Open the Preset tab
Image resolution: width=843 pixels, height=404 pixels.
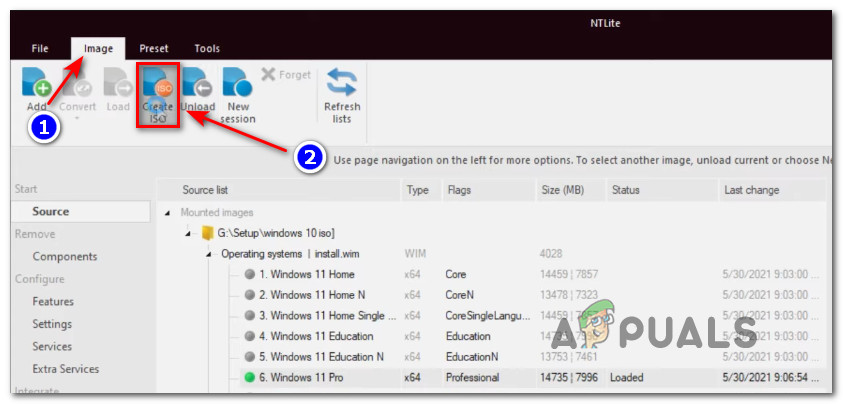[x=154, y=48]
